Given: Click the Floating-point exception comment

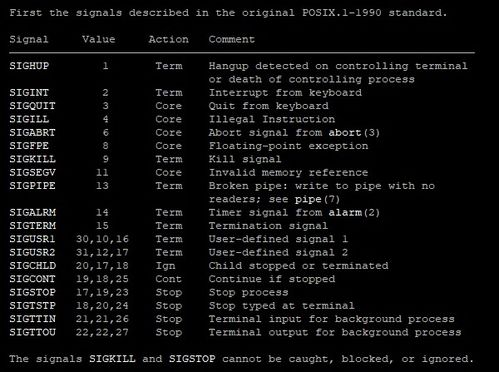Looking at the screenshot, I should [288, 146].
